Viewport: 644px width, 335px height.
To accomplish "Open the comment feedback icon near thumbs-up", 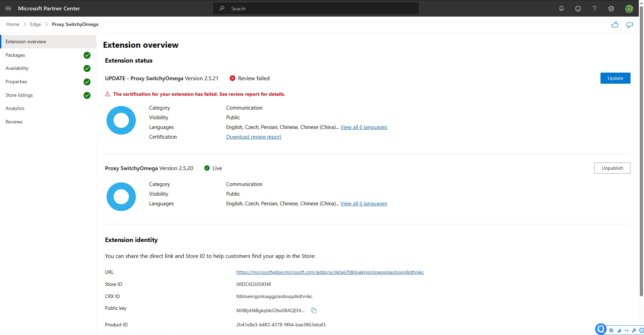I will point(629,25).
